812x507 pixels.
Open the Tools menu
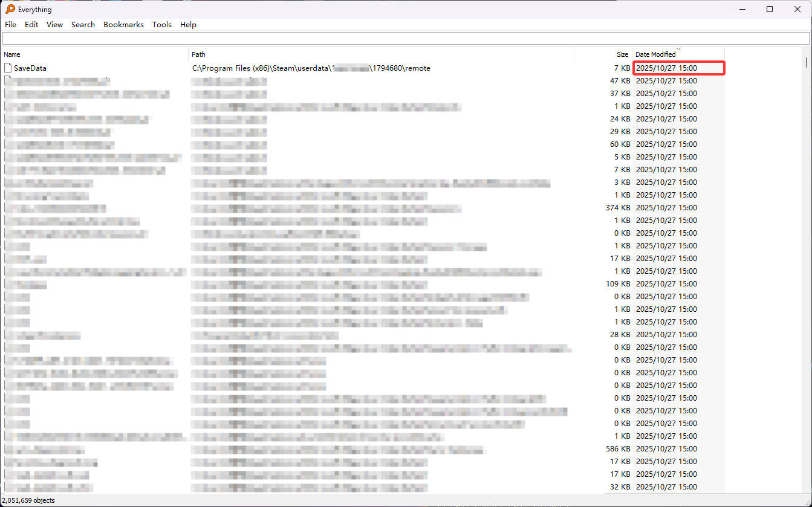point(162,25)
